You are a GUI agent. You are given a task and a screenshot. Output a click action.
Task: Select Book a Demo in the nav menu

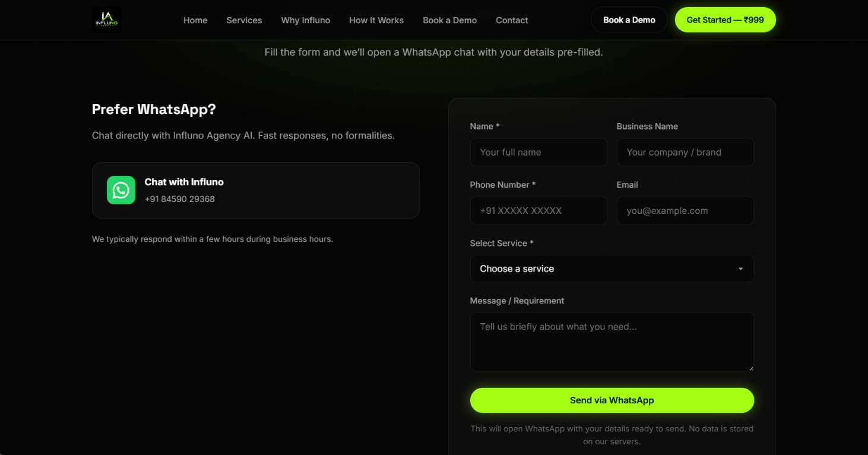449,20
